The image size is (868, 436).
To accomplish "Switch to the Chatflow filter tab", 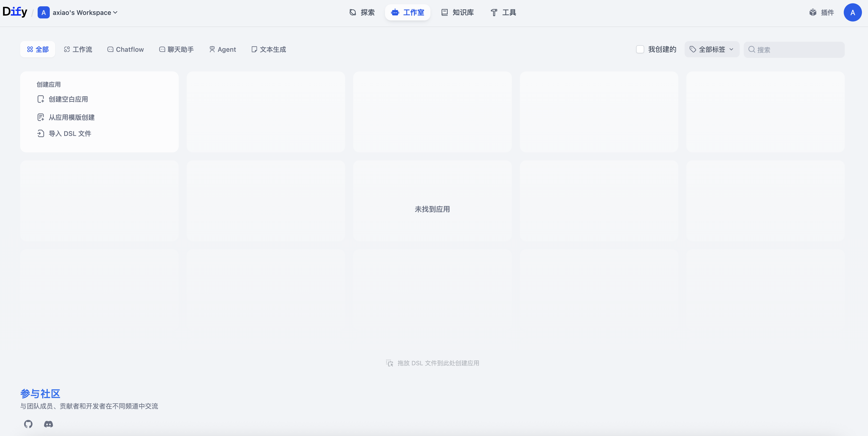I will (125, 50).
